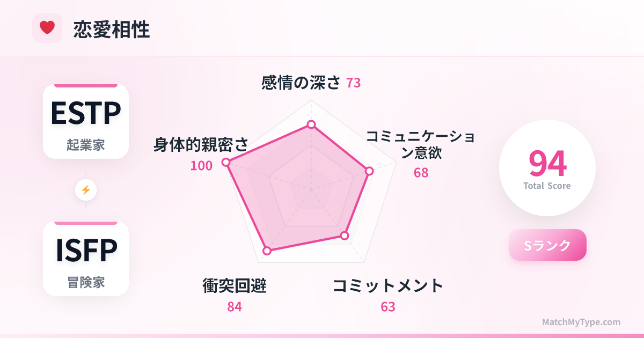Click the radar point for コミットメント
Screen dimensions: 644x338
345,236
